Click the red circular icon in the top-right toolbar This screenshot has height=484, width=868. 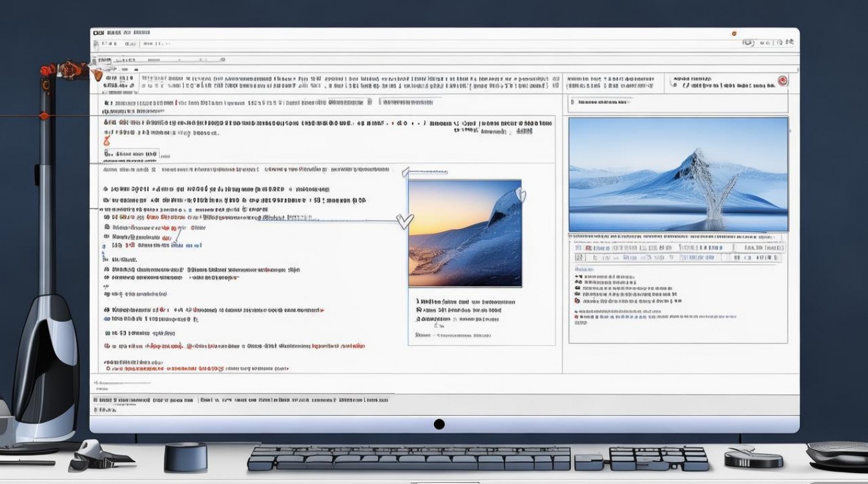point(782,81)
